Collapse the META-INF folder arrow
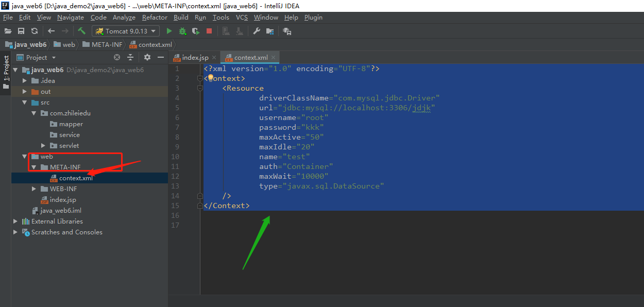The height and width of the screenshot is (307, 644). [x=34, y=167]
